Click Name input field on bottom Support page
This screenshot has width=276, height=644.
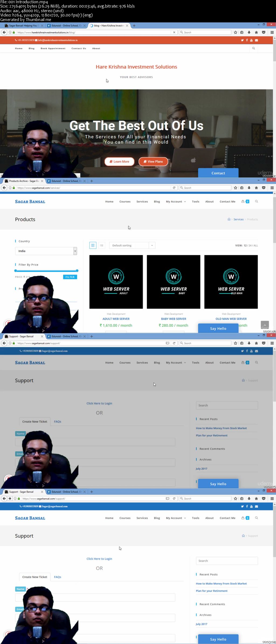[x=95, y=597]
